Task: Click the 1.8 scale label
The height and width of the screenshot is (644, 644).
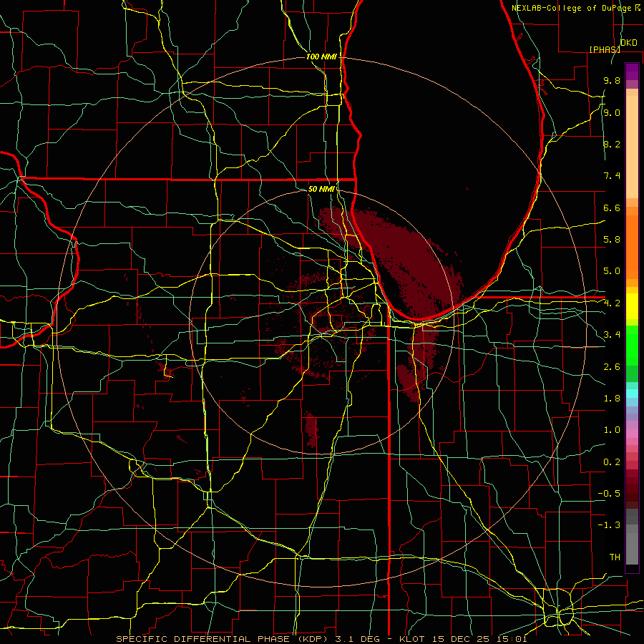Action: [612, 399]
